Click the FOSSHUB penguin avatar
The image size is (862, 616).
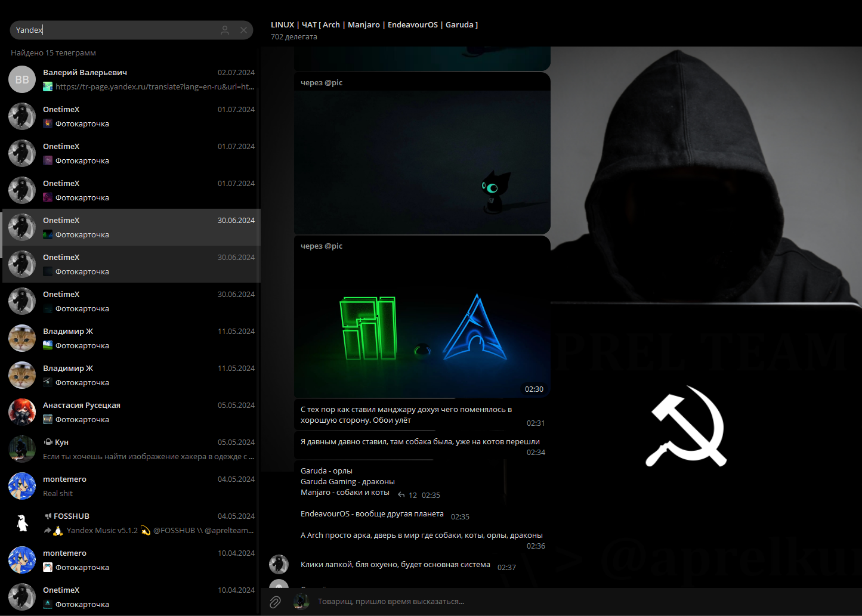(x=22, y=523)
